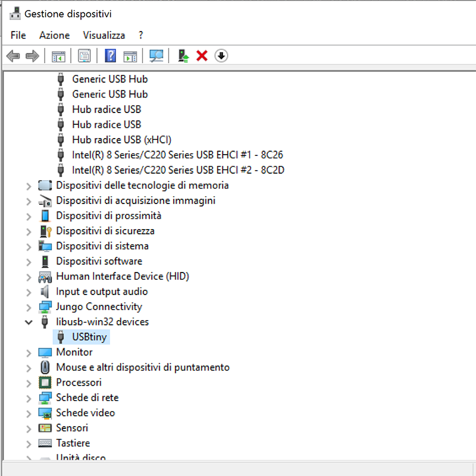
Task: Click icon beside Dispositivi di acquisizione immagini
Action: point(45,201)
